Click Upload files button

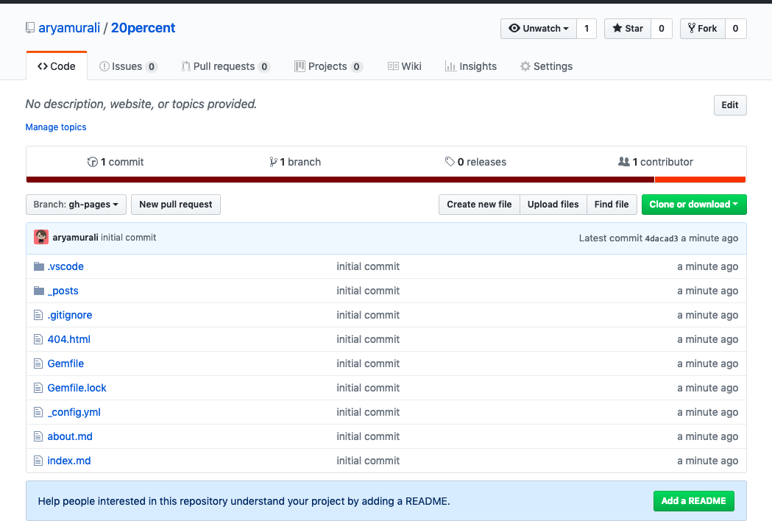(x=553, y=205)
